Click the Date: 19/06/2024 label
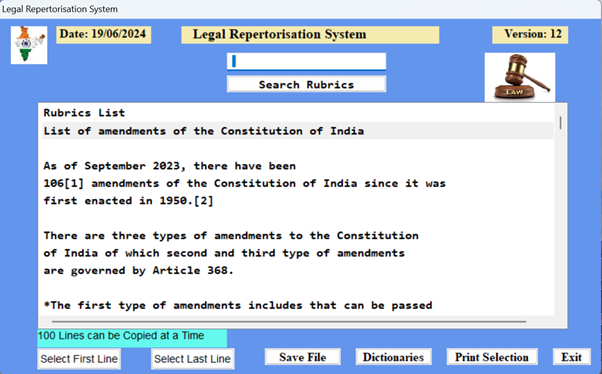Screen dimensions: 602x374 103,34
